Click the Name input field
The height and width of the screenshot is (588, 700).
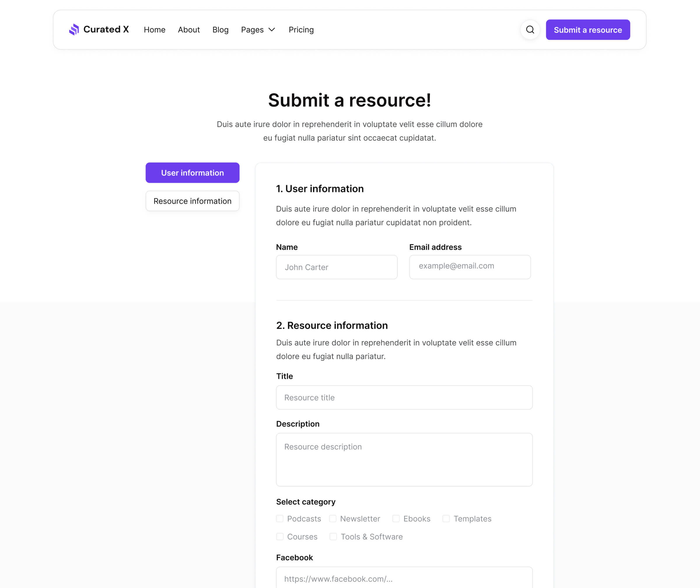coord(336,267)
